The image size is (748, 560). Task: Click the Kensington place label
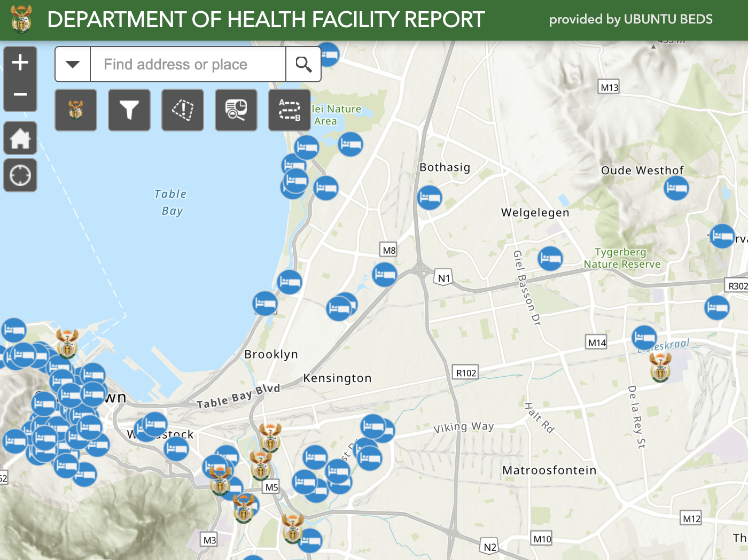point(337,378)
